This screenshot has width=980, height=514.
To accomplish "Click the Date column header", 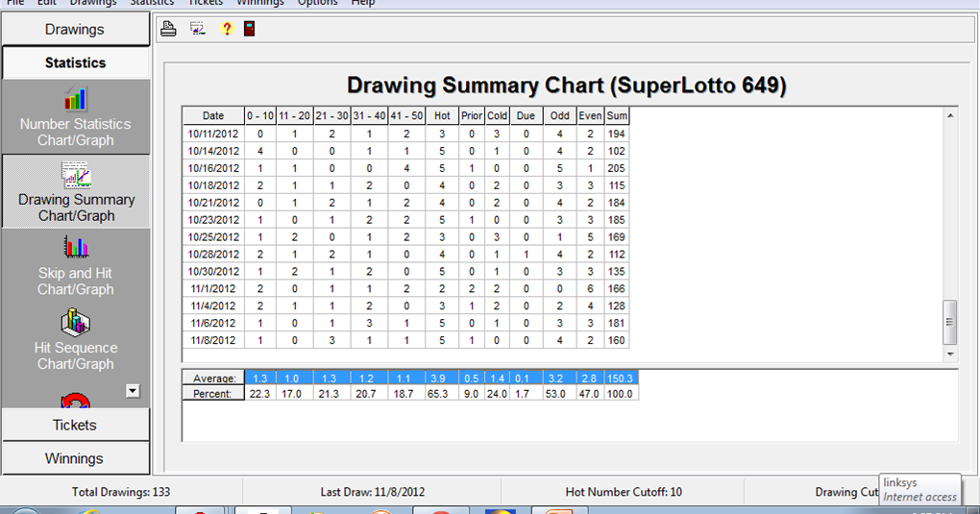I will pyautogui.click(x=213, y=115).
